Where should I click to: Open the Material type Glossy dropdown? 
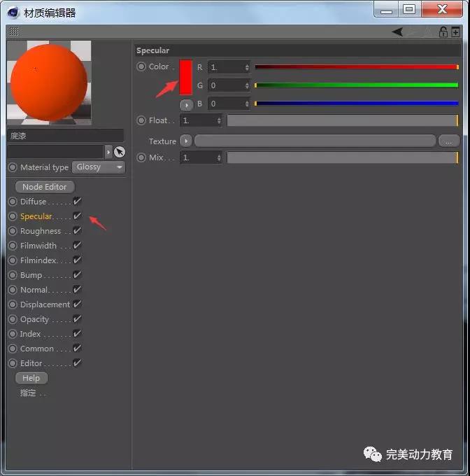[98, 167]
